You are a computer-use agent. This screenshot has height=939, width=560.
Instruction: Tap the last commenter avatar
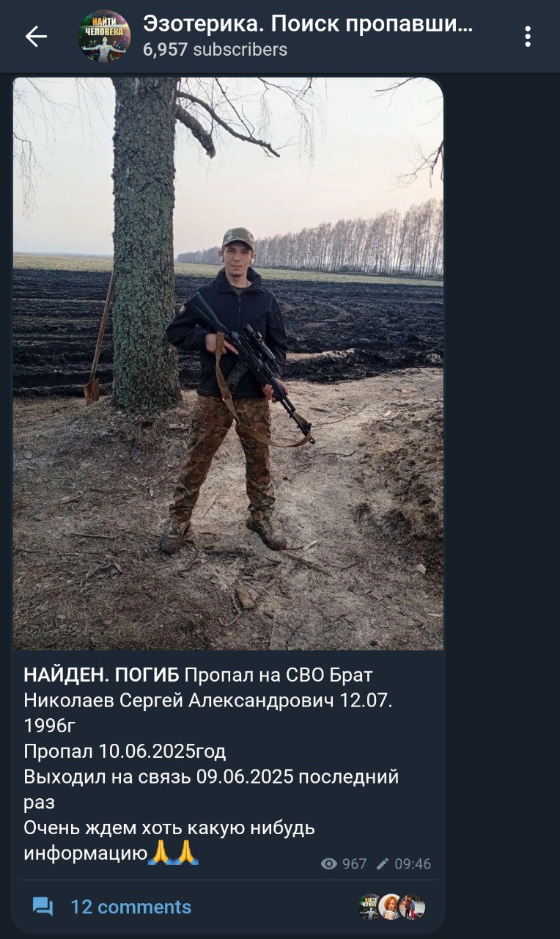click(x=413, y=907)
